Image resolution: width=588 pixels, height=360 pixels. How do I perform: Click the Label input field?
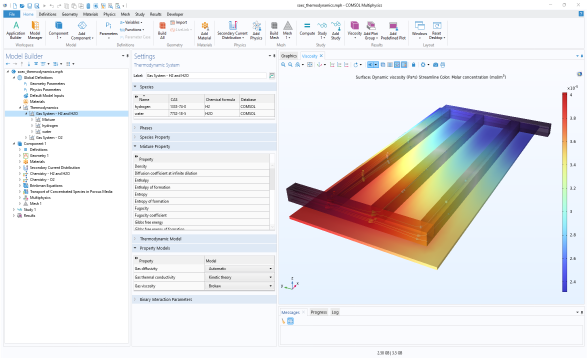click(206, 76)
